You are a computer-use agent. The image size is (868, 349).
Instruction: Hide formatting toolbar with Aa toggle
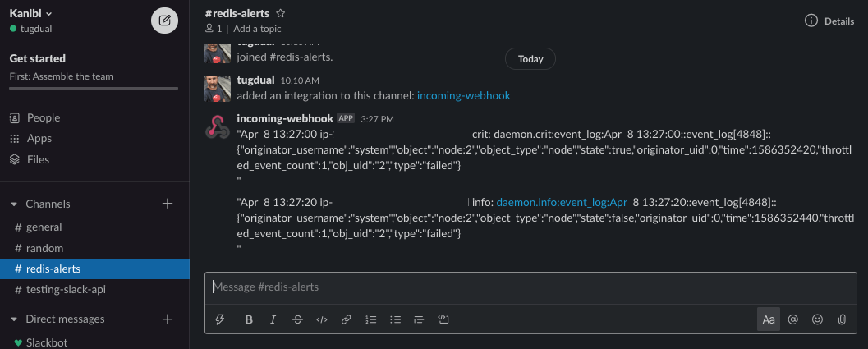click(769, 319)
